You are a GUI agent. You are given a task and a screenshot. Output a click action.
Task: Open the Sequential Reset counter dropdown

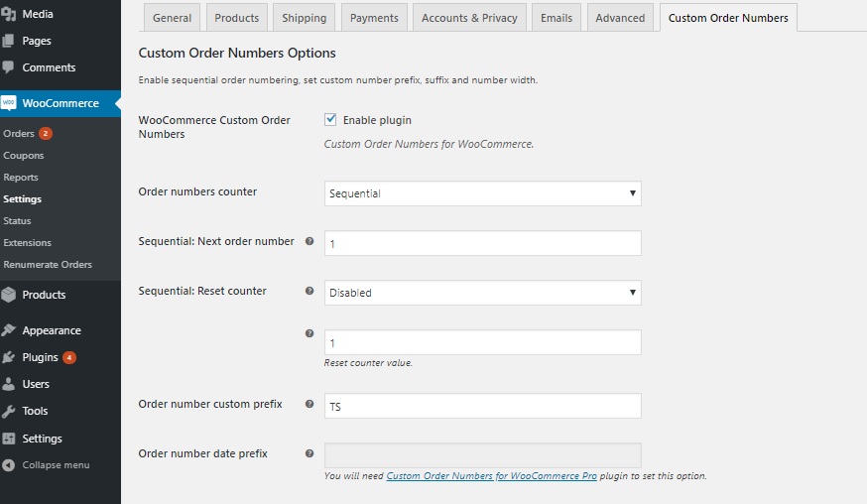click(482, 293)
